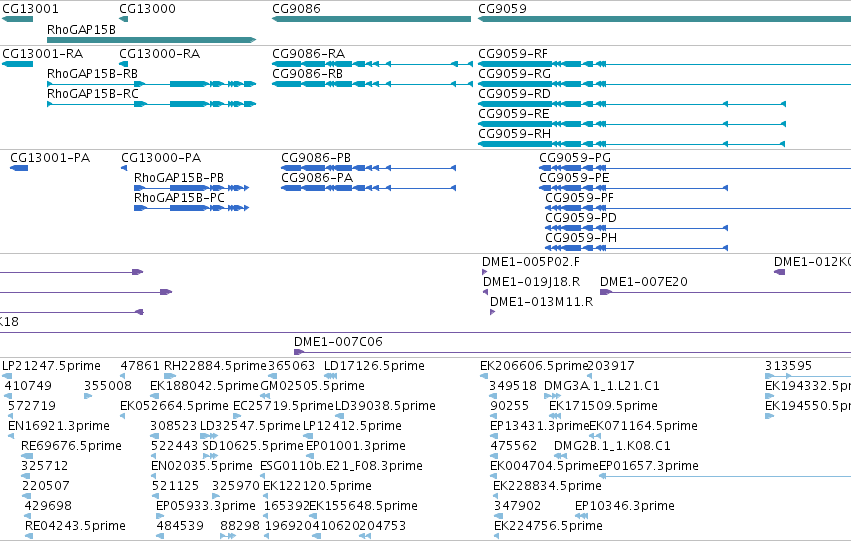Select EST EK171509.5prime

click(x=603, y=406)
